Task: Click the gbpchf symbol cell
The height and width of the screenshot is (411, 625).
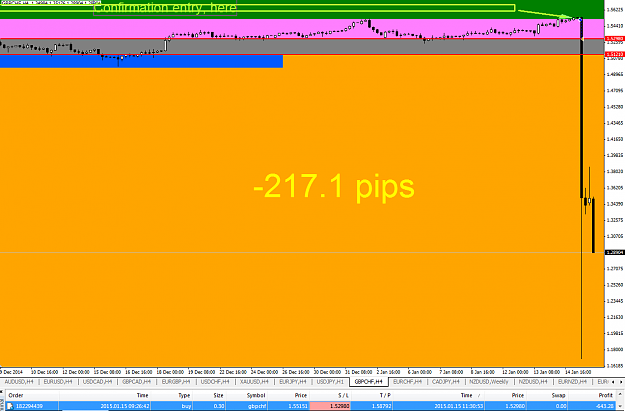Action: (256, 406)
